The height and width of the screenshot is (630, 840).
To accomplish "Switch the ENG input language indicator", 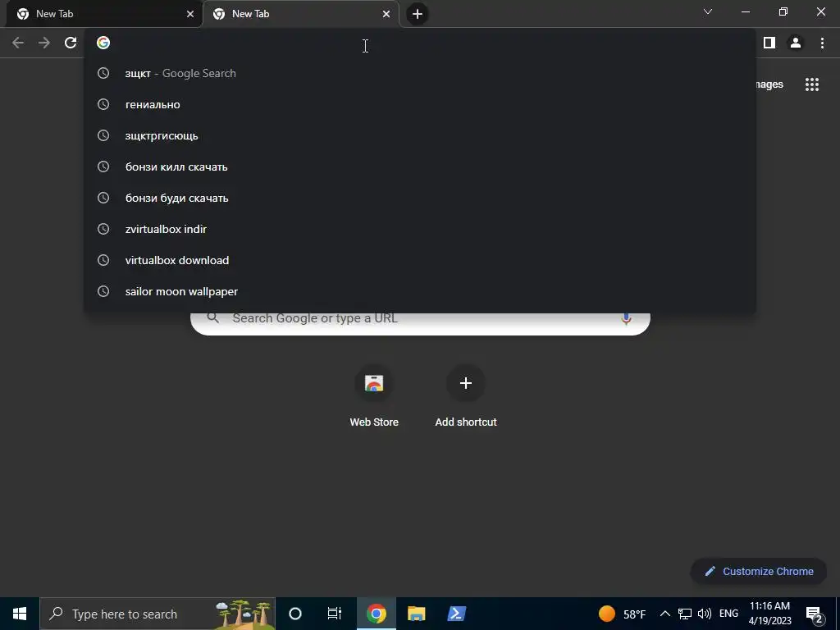I will (728, 614).
